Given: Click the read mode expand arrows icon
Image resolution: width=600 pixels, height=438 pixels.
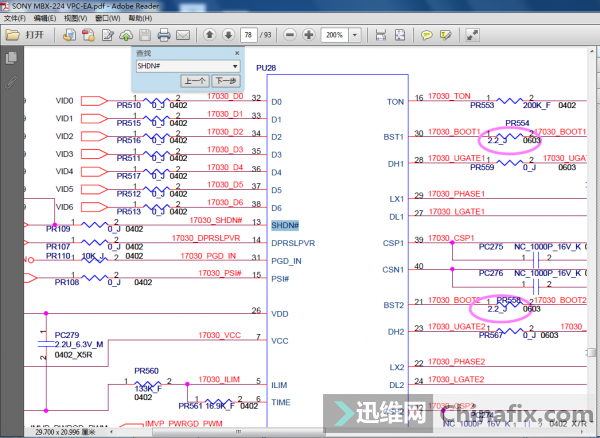Looking at the screenshot, I should (473, 35).
